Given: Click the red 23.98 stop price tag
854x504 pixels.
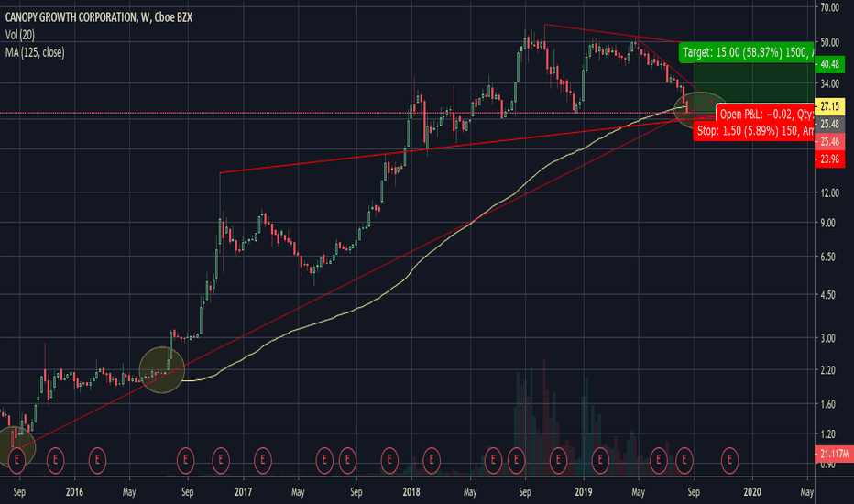Looking at the screenshot, I should (829, 159).
